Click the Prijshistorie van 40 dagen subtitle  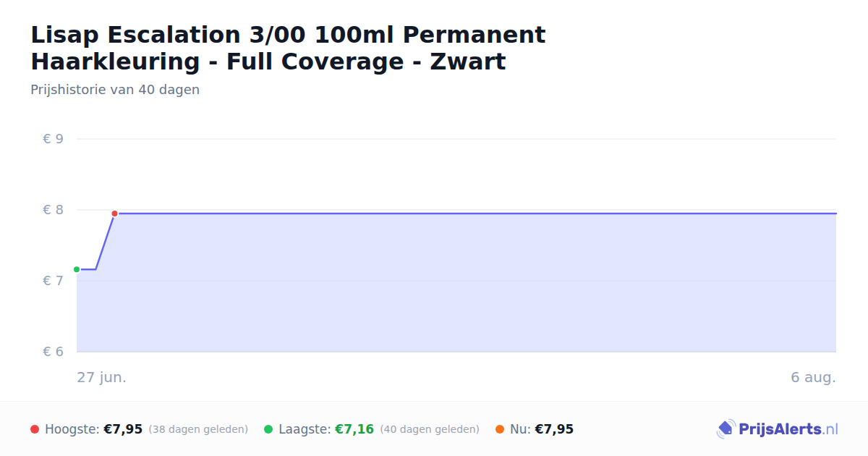115,90
